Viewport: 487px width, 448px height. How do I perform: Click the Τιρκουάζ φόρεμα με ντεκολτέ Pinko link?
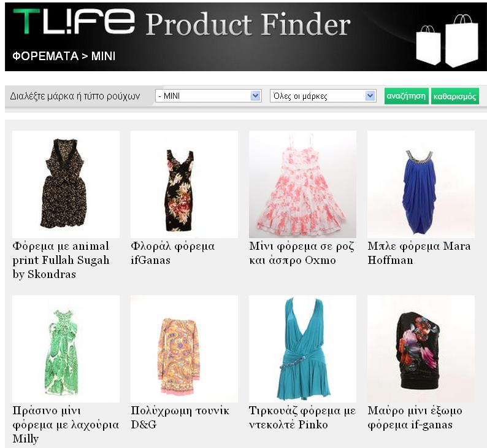click(302, 417)
